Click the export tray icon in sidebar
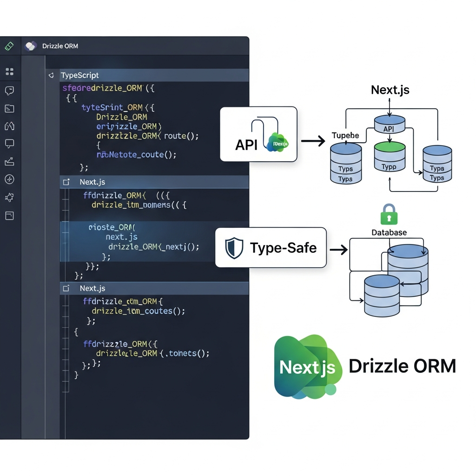The width and height of the screenshot is (476, 476). point(10,161)
